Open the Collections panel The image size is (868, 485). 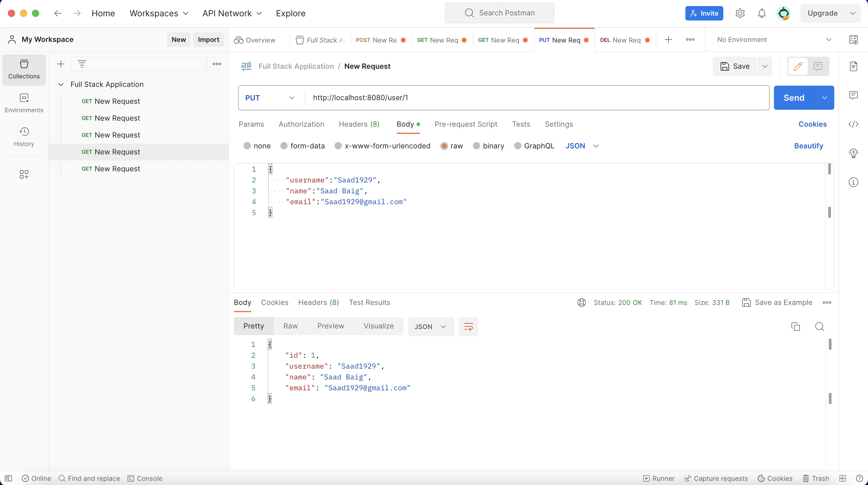click(x=24, y=70)
